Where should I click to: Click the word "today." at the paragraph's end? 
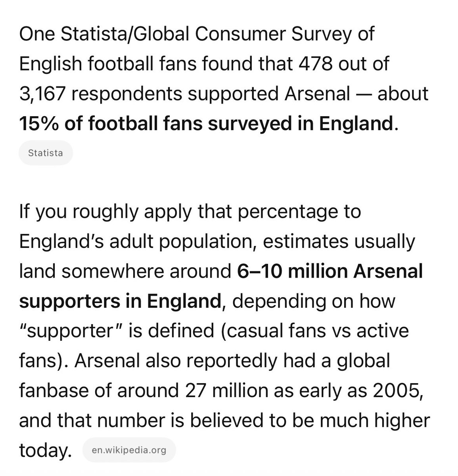(45, 450)
